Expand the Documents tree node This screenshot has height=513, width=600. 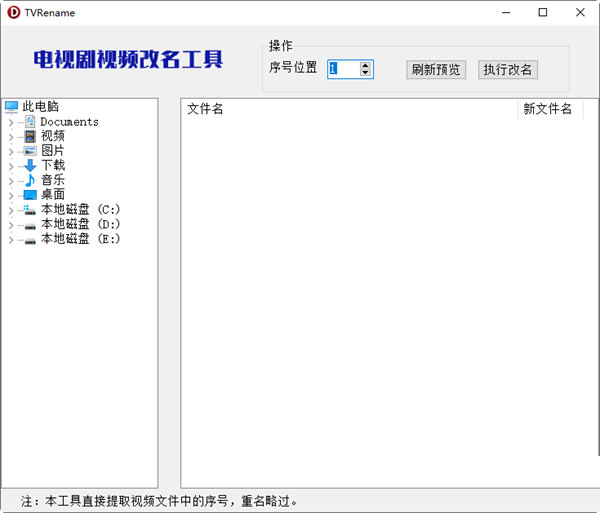click(x=11, y=122)
